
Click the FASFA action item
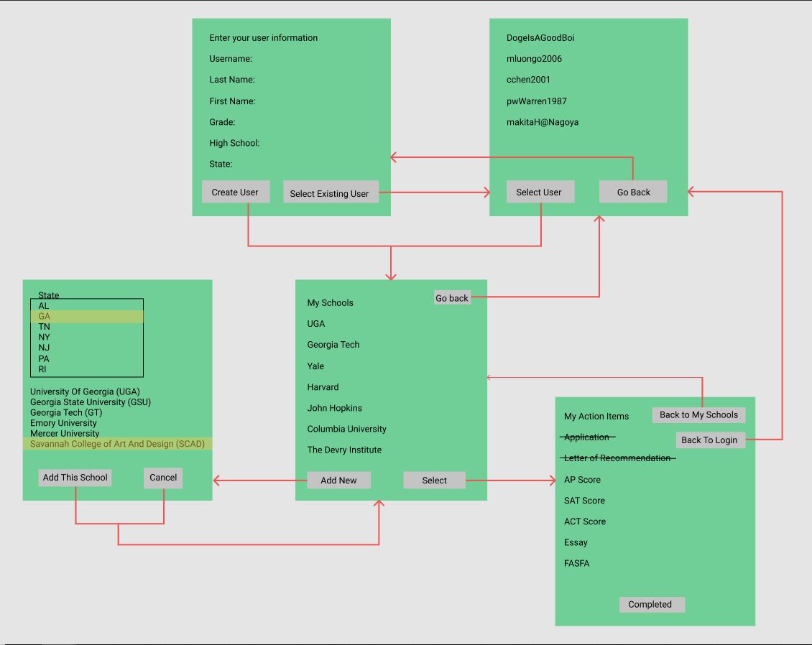click(577, 563)
